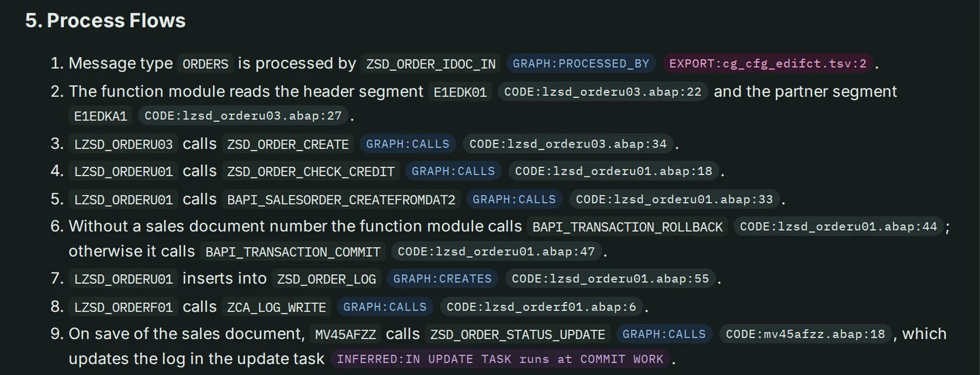Open CODE:lzsd_orderu01.abap:55 reference
This screenshot has height=375, width=980.
pyautogui.click(x=610, y=279)
